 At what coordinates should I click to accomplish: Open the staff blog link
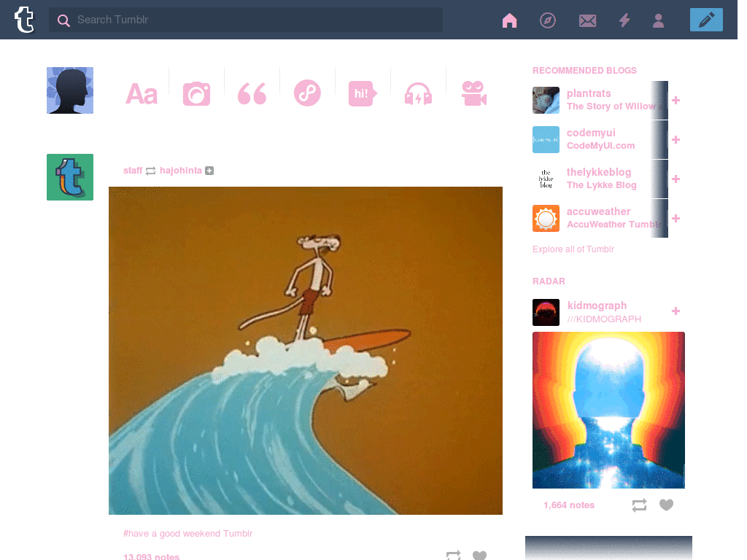point(133,171)
